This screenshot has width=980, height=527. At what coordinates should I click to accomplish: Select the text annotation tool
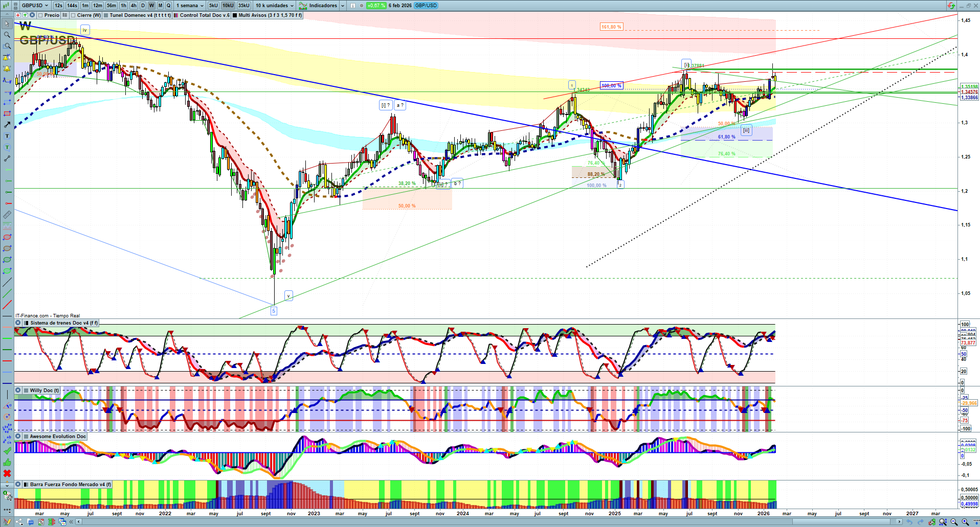point(7,136)
